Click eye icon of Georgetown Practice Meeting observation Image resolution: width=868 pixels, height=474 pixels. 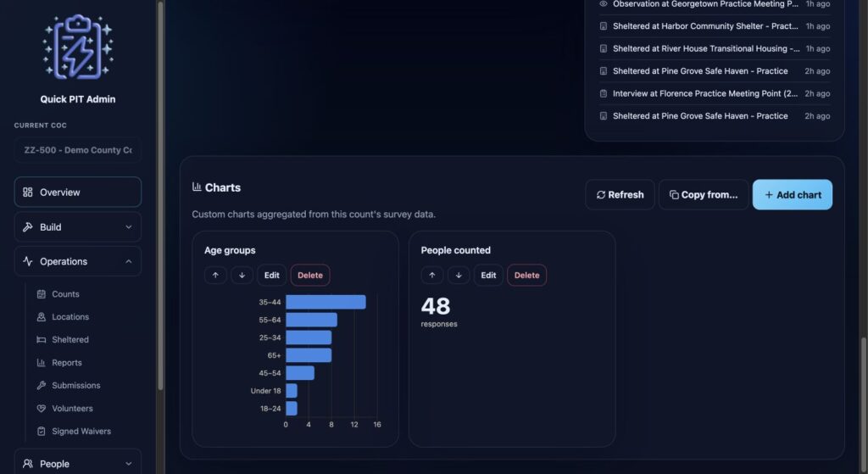pos(604,4)
